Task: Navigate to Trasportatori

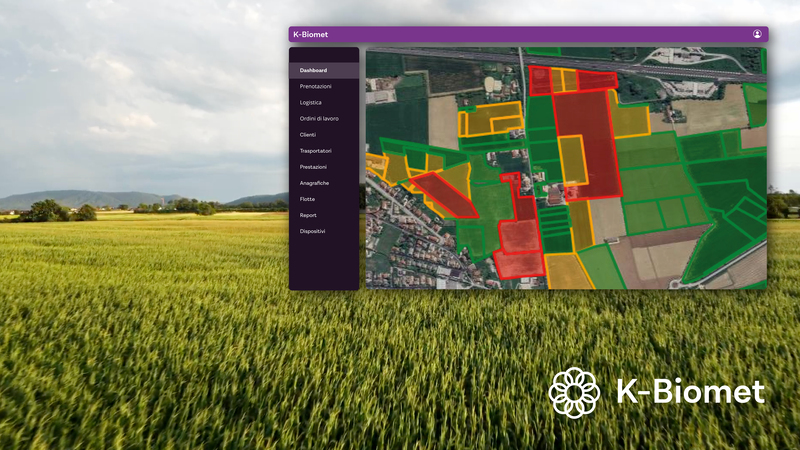Action: click(315, 150)
